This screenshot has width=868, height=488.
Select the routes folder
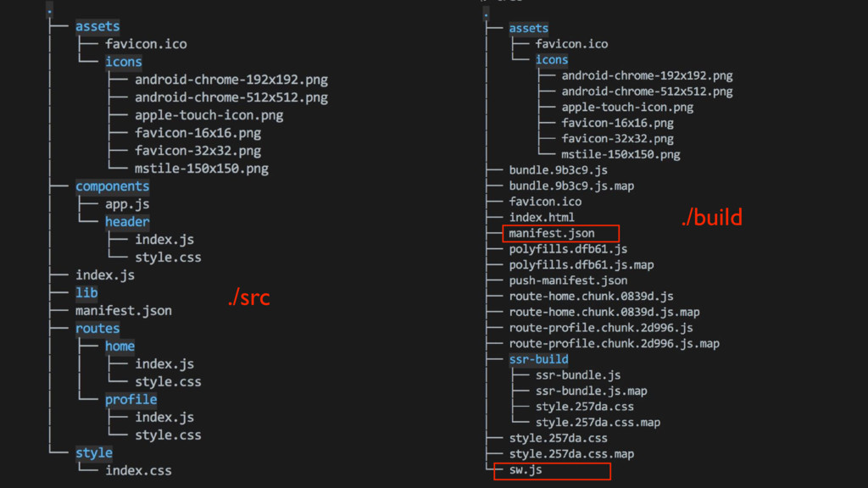pos(97,329)
